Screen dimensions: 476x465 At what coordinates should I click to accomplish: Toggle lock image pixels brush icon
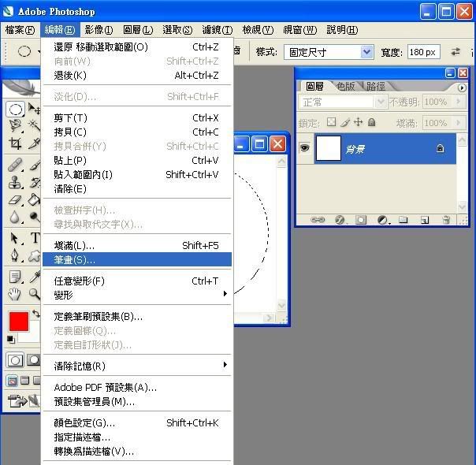coord(345,122)
